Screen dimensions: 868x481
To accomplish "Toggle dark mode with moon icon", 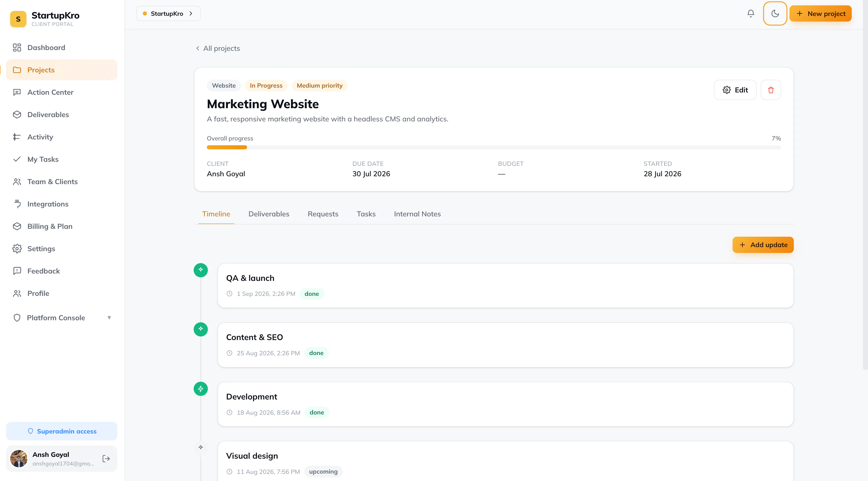I will pos(775,13).
